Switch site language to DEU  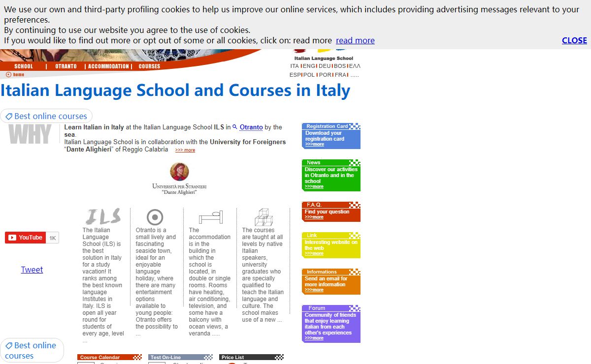(x=325, y=66)
